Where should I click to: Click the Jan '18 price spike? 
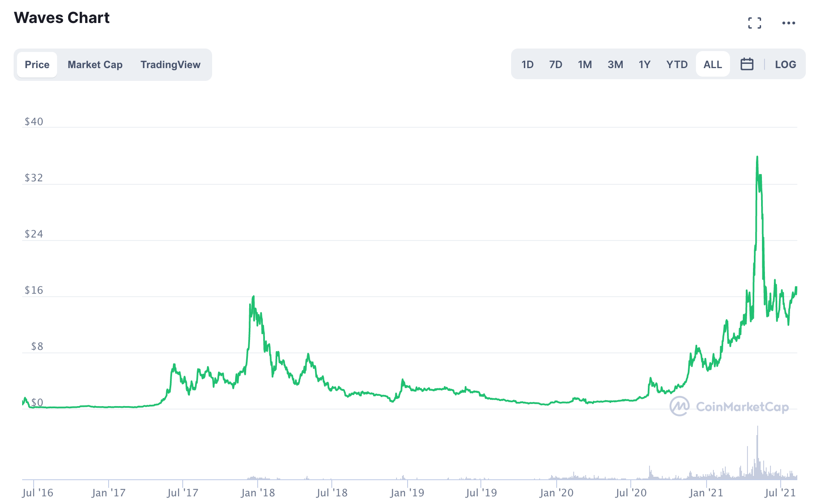pos(253,297)
